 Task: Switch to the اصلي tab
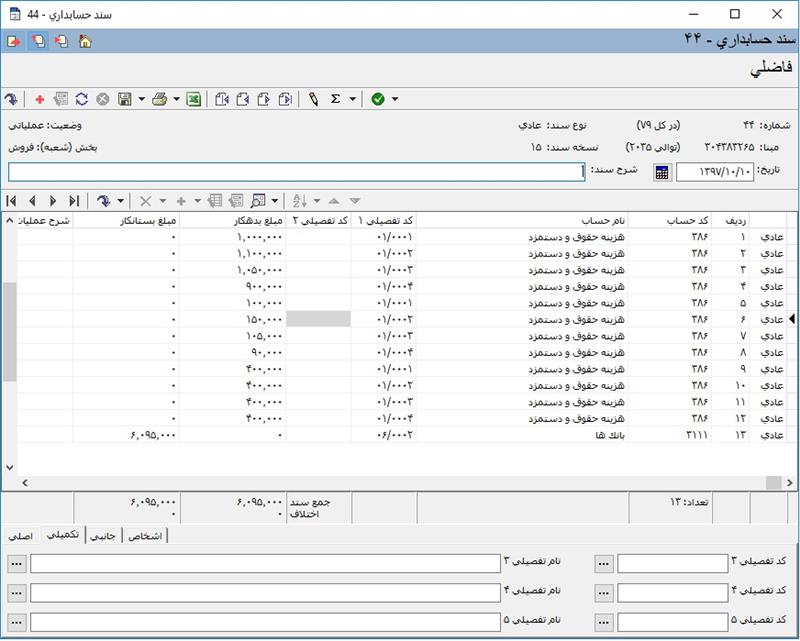click(x=20, y=536)
